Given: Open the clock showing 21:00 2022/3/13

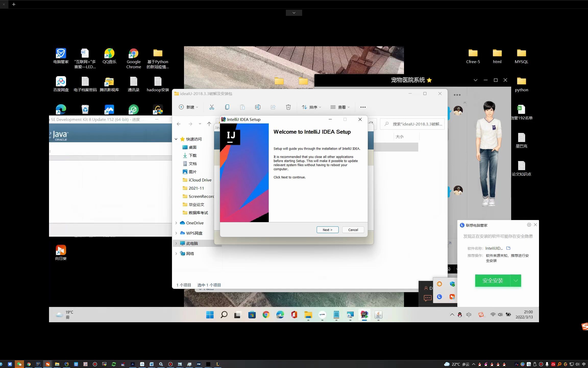Looking at the screenshot, I should click(x=524, y=315).
